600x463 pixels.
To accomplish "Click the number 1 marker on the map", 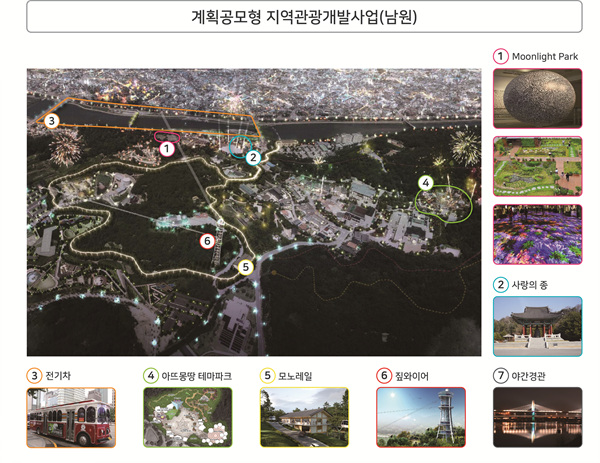I will (x=167, y=148).
